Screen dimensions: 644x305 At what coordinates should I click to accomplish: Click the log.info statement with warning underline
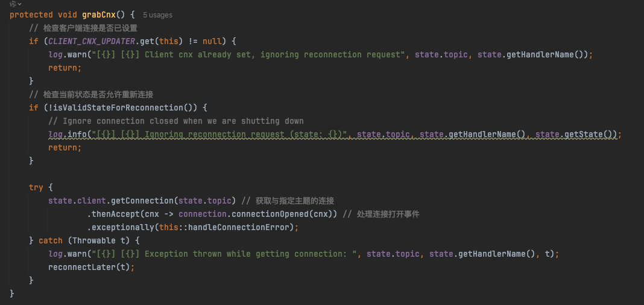tap(335, 135)
